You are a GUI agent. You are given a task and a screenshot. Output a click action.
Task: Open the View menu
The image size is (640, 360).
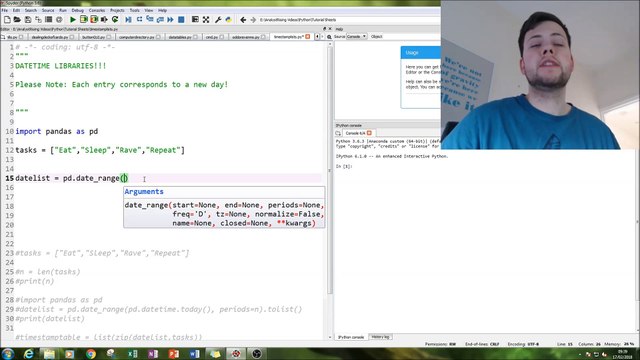(x=149, y=10)
